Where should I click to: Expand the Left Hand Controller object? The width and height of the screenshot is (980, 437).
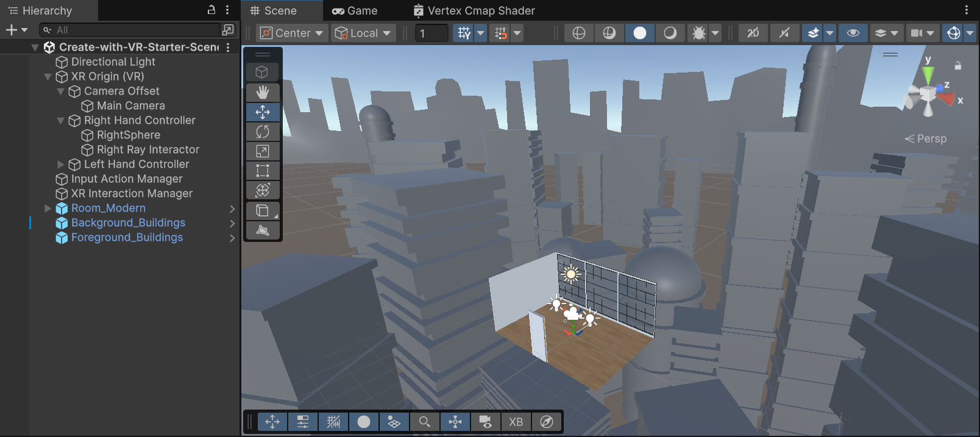point(60,165)
